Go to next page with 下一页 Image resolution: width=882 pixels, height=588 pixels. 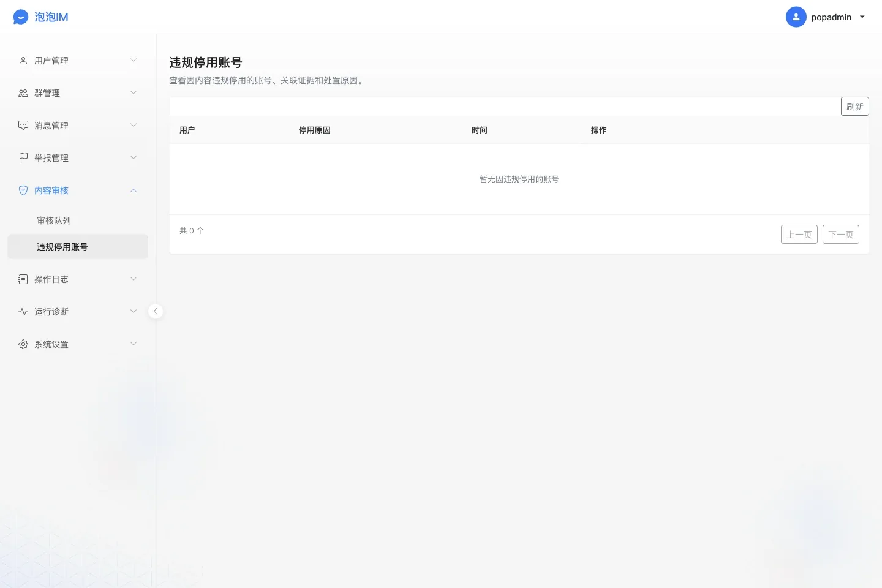coord(841,235)
